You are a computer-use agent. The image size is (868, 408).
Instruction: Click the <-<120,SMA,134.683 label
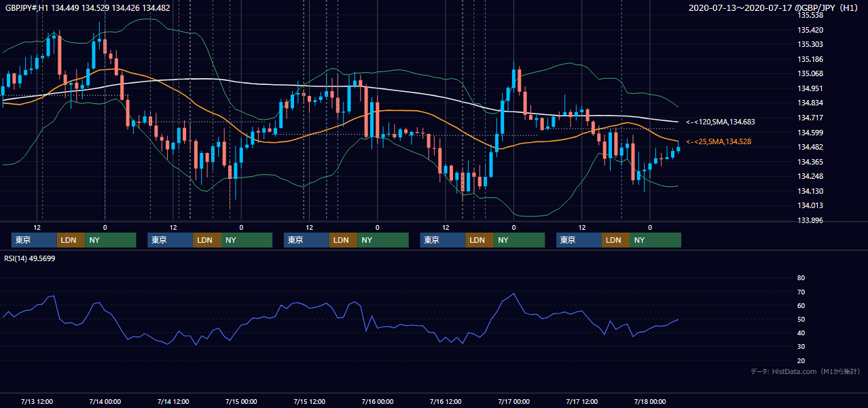(x=721, y=122)
